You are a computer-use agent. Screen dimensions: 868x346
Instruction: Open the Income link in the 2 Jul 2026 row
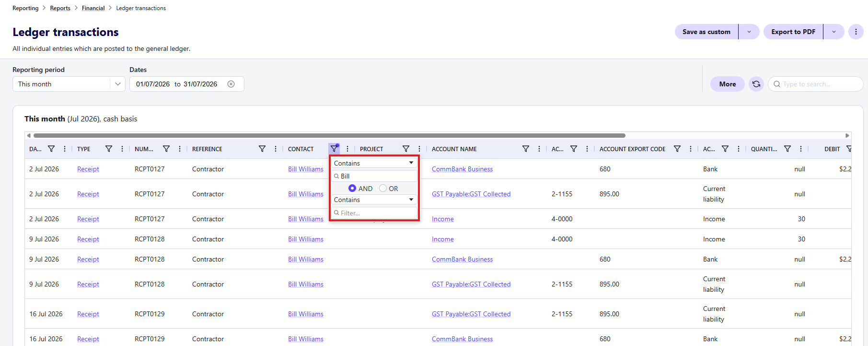[442, 219]
